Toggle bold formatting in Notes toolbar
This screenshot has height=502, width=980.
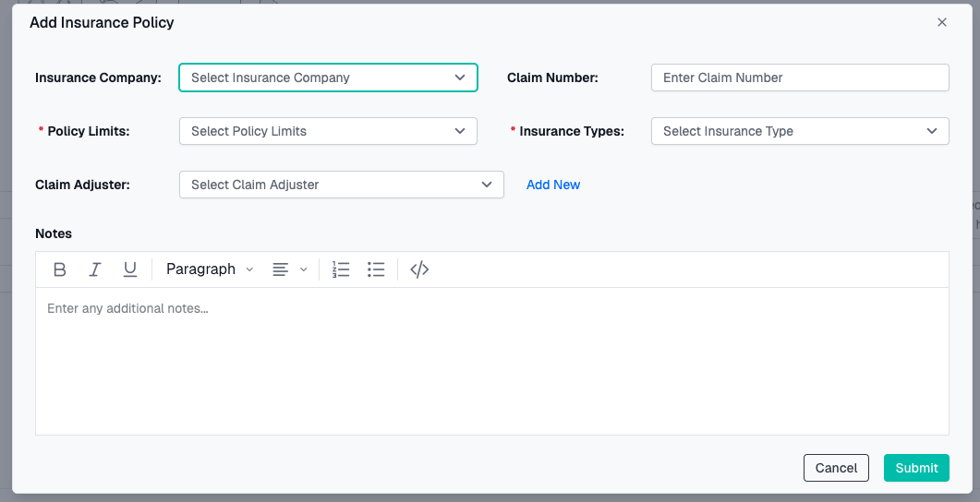(x=60, y=269)
